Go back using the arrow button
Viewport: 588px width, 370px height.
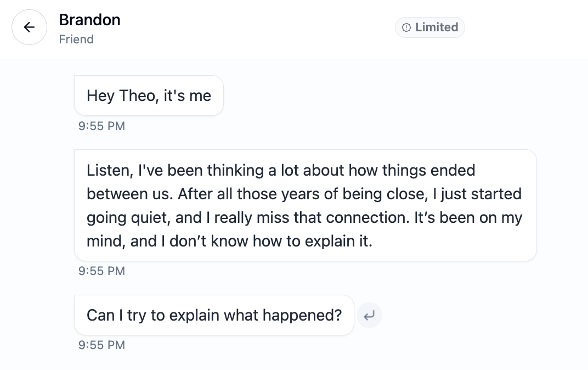click(x=29, y=27)
